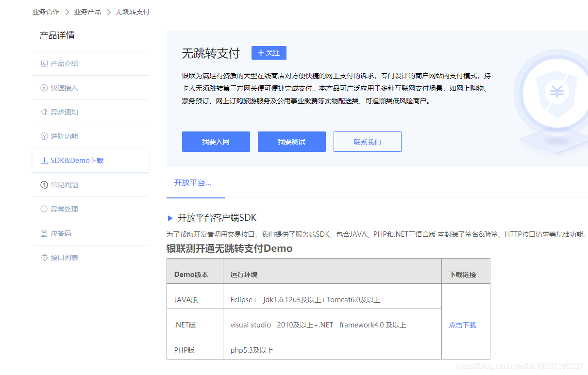Select the SDK&Demo下载 download icon
588x375 pixels.
click(44, 160)
